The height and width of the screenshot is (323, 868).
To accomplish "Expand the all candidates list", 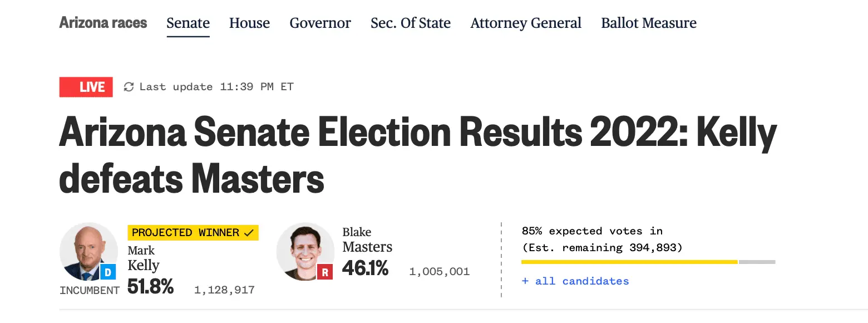I will pyautogui.click(x=575, y=281).
